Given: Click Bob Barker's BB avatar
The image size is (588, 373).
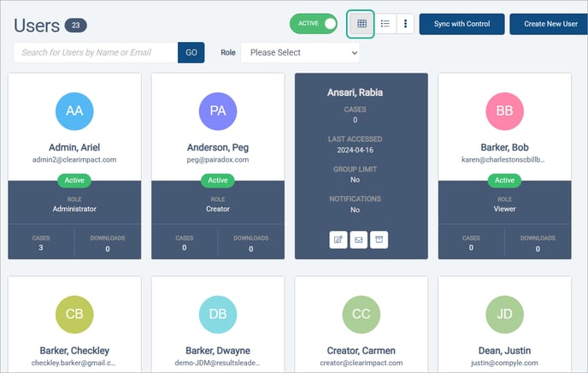Looking at the screenshot, I should coord(504,111).
